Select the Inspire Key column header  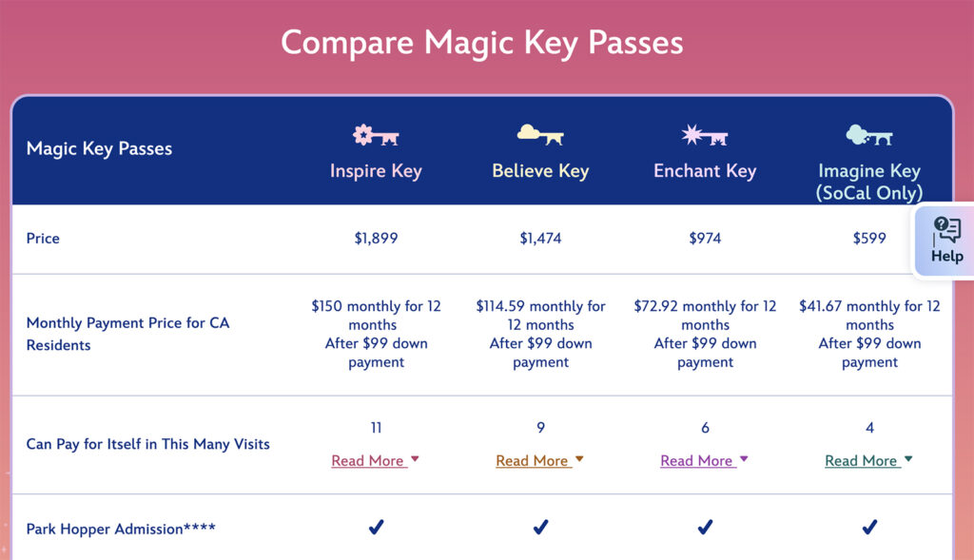[x=376, y=172]
